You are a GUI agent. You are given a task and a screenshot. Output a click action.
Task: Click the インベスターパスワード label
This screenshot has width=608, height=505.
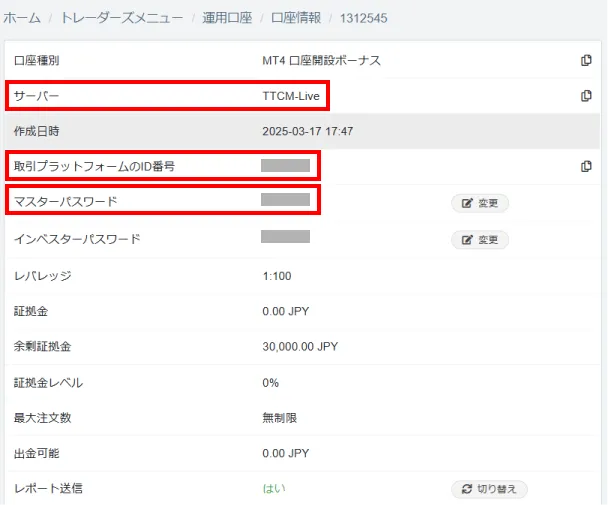pyautogui.click(x=77, y=239)
